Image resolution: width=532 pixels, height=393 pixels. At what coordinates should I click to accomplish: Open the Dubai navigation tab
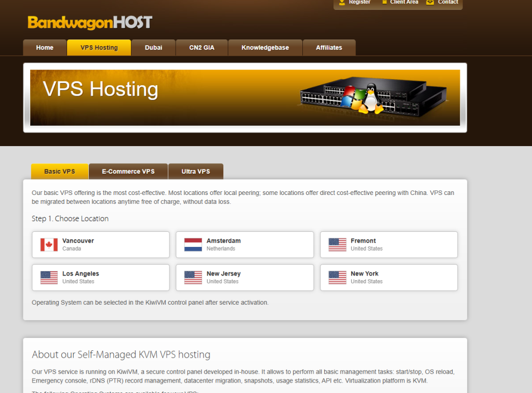pos(153,47)
